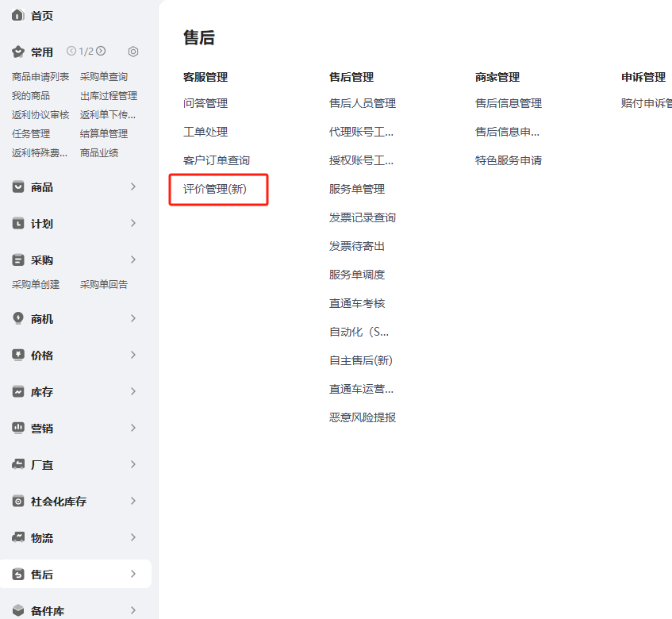Open 服务单管理 under 售后管理
The height and width of the screenshot is (619, 672).
pyautogui.click(x=357, y=189)
